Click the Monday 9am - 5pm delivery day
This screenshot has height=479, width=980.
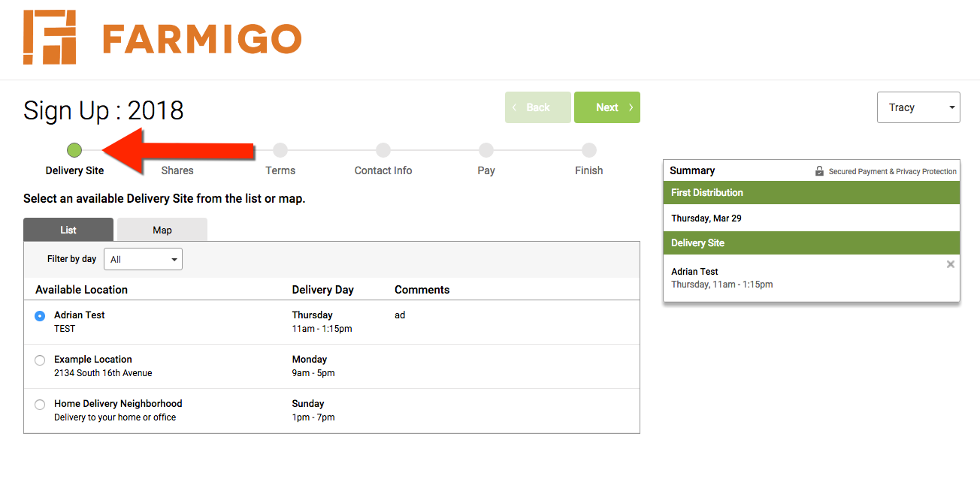313,366
